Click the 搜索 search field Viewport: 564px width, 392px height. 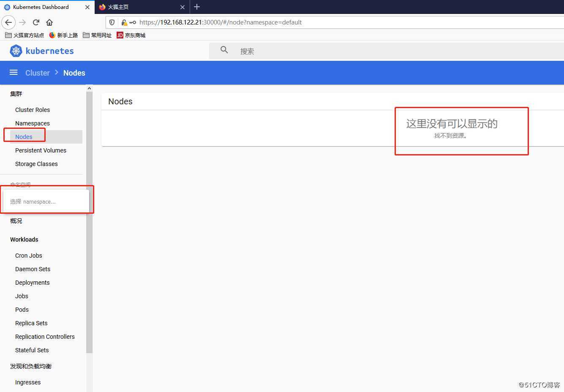point(387,51)
